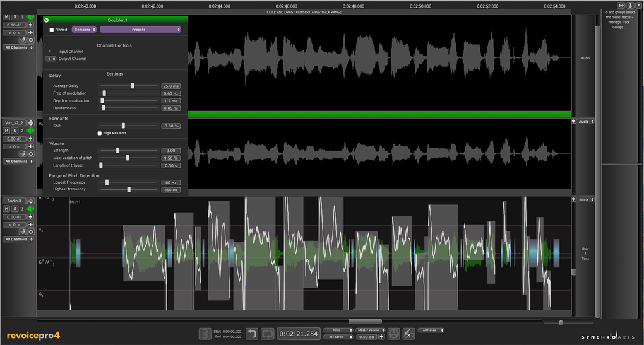Enable the High Res Edit checkbox
Viewport: 644px width, 345px height.
[99, 133]
